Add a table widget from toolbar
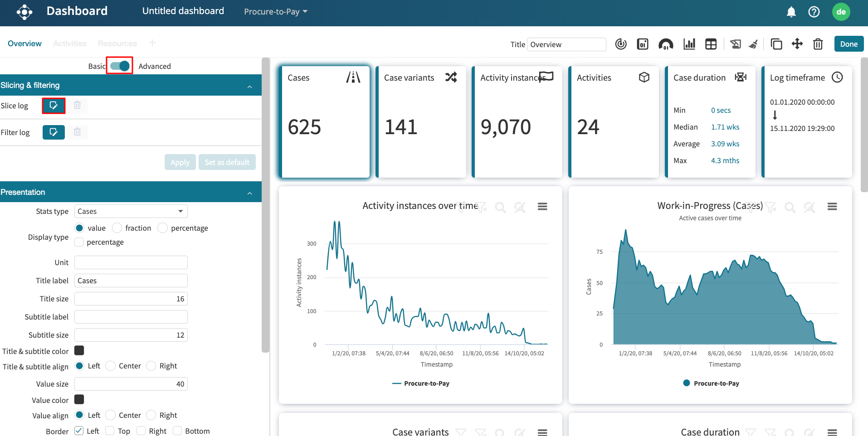The height and width of the screenshot is (436, 868). pyautogui.click(x=711, y=44)
